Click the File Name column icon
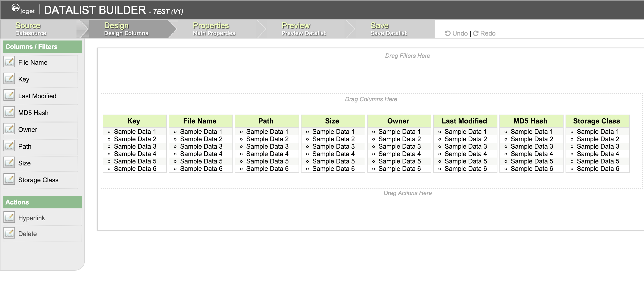Image resolution: width=644 pixels, height=281 pixels. coord(9,62)
